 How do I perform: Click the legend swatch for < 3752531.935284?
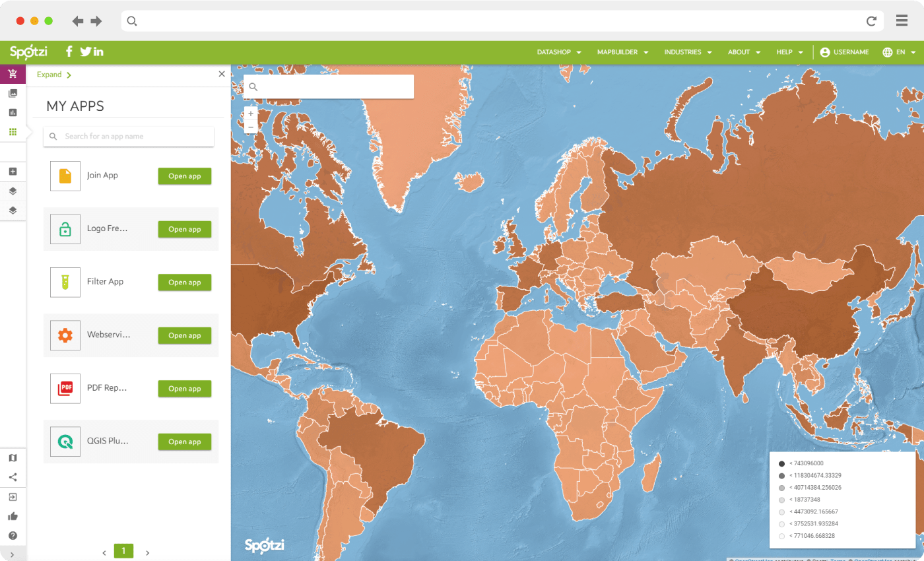[781, 523]
